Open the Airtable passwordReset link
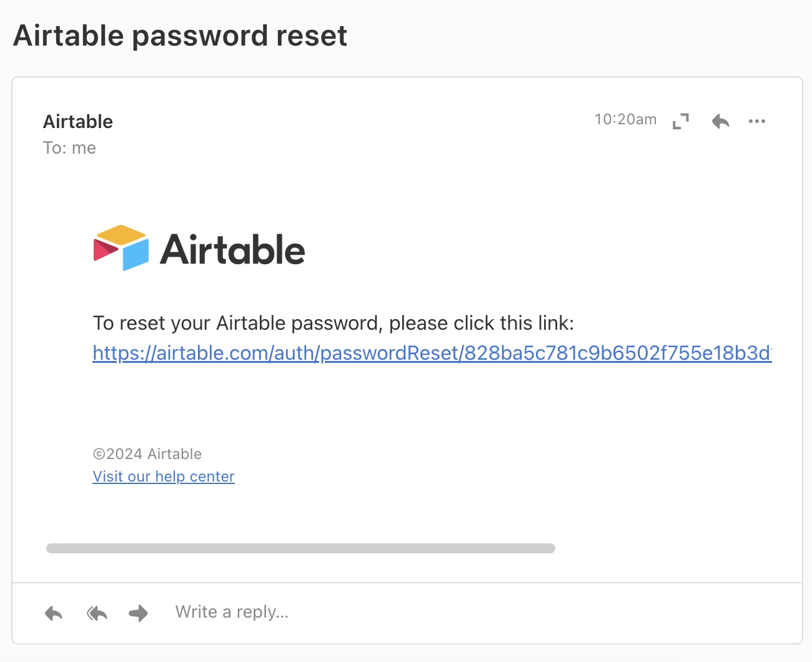The height and width of the screenshot is (662, 812). coord(432,353)
